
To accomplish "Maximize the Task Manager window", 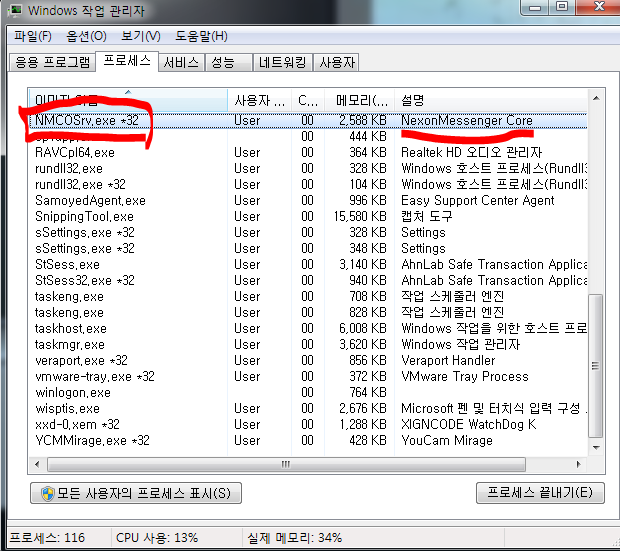I will coord(562,7).
